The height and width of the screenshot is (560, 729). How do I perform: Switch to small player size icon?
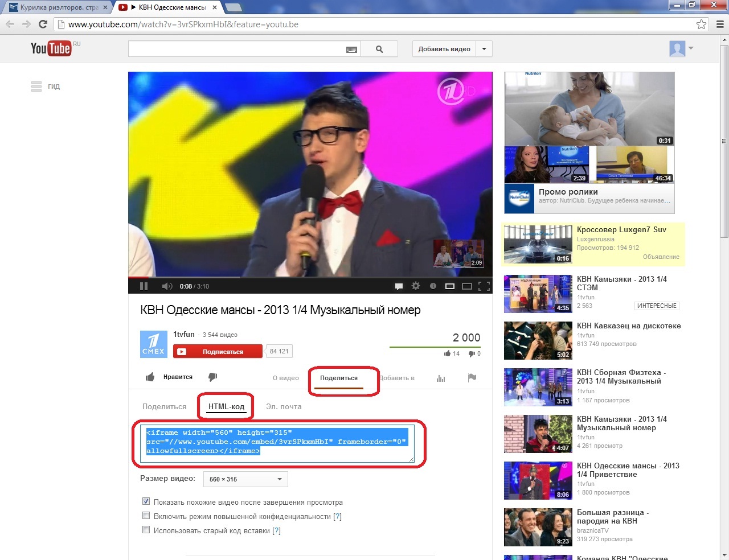tap(450, 286)
